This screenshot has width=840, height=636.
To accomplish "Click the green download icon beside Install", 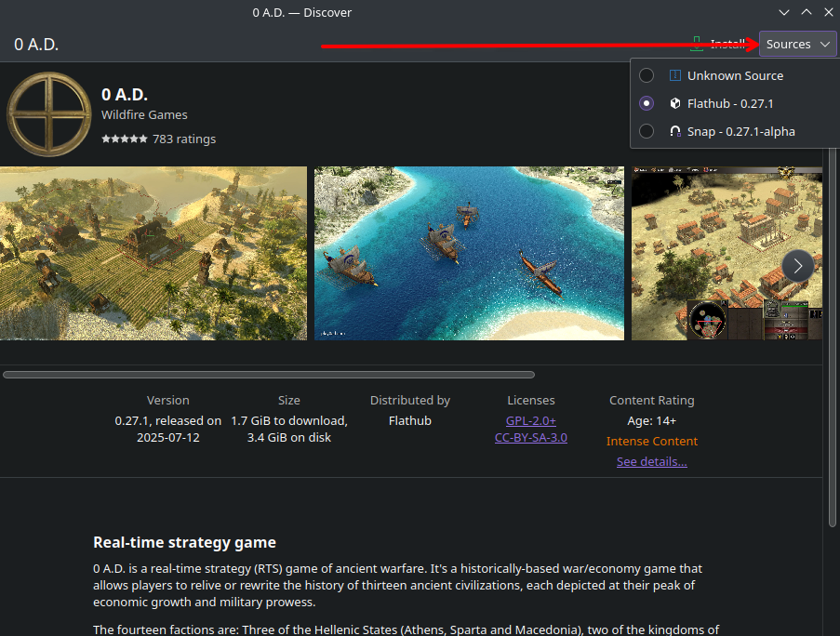I will [697, 44].
